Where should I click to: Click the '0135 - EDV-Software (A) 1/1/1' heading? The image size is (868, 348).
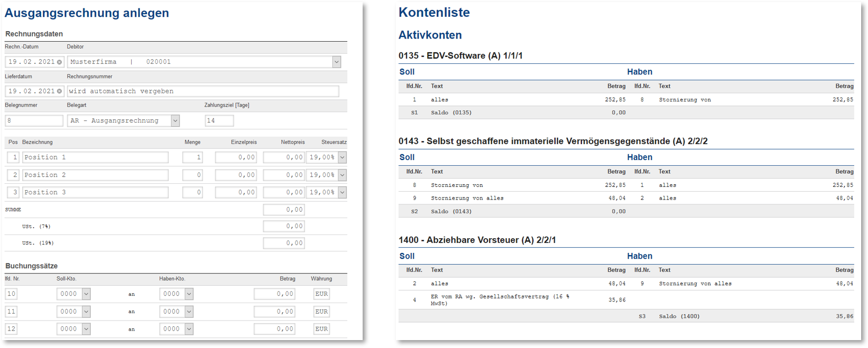pyautogui.click(x=460, y=55)
